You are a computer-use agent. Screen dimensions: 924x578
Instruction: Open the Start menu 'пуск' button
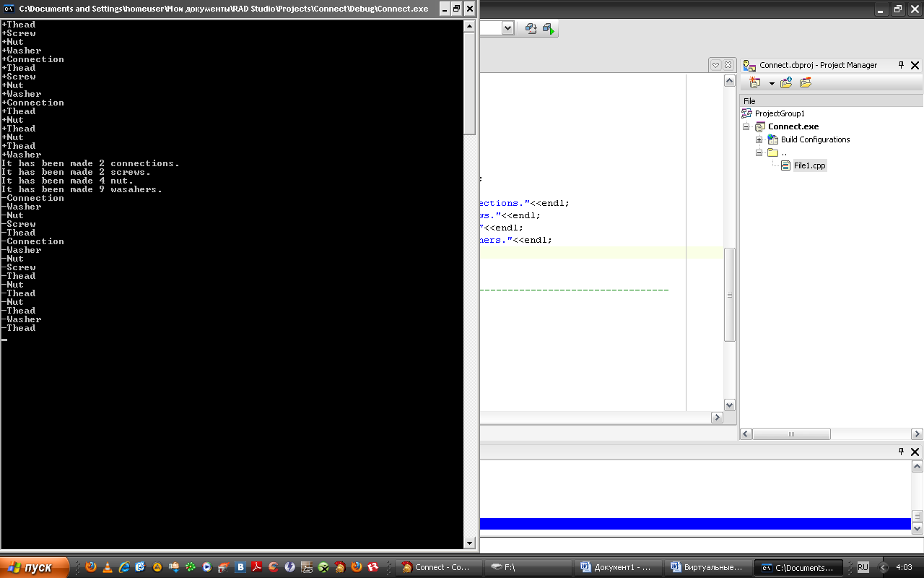point(35,567)
